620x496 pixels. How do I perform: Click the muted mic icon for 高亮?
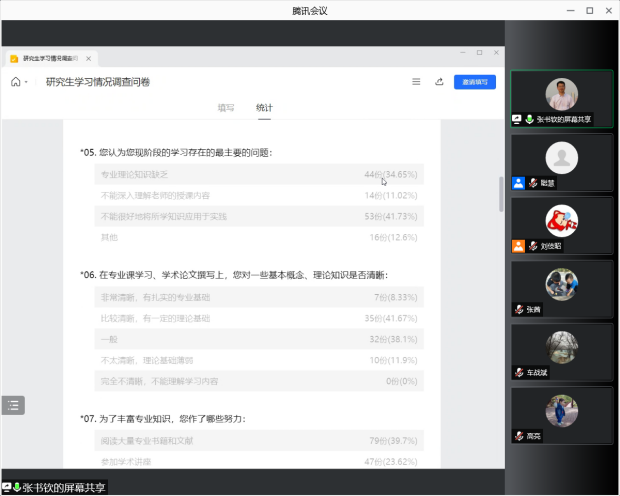click(x=520, y=435)
